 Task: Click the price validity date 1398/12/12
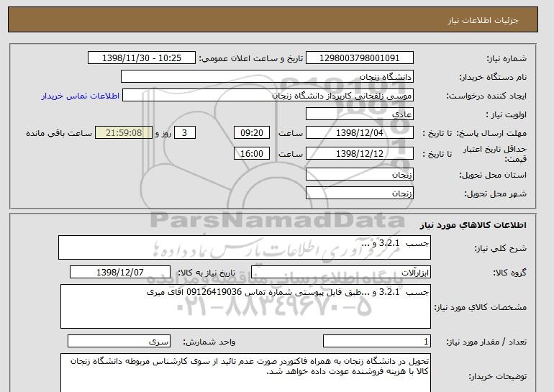click(x=359, y=153)
